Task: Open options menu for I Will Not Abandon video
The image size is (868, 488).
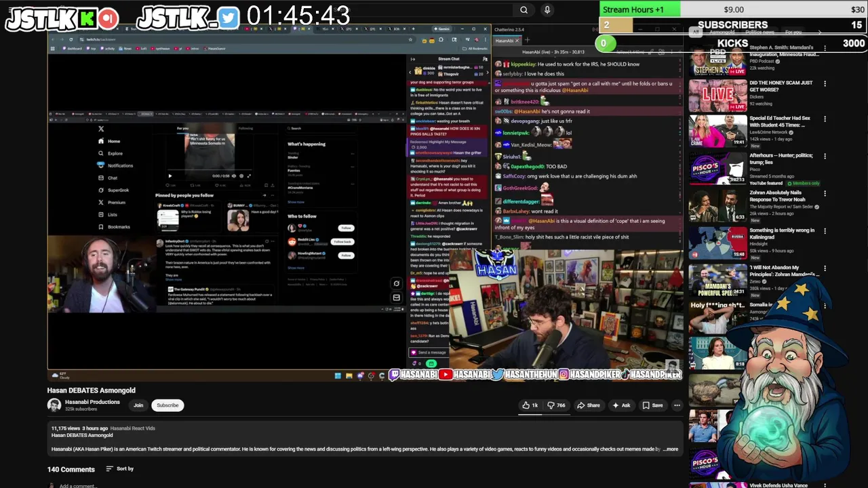Action: click(825, 268)
